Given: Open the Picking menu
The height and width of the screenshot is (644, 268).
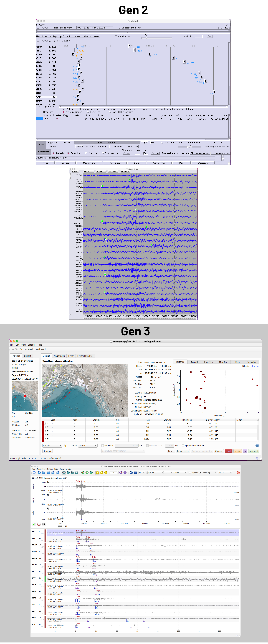Looking at the screenshot, I should coord(50,469).
